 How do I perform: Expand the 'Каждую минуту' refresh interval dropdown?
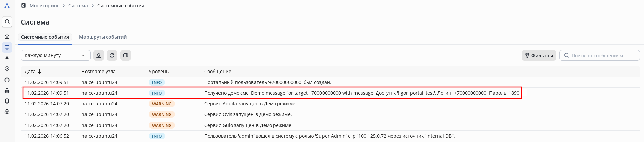(x=55, y=55)
